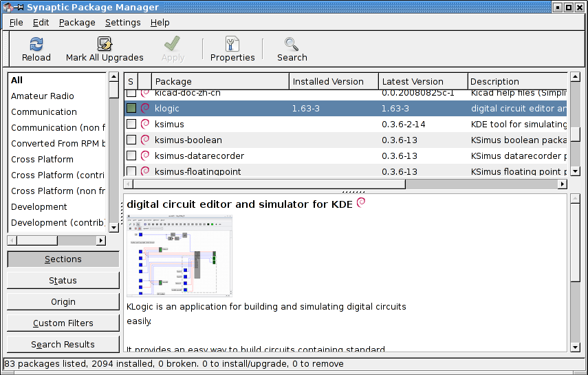Click the Search magnifier icon
This screenshot has height=375, width=588.
(292, 44)
